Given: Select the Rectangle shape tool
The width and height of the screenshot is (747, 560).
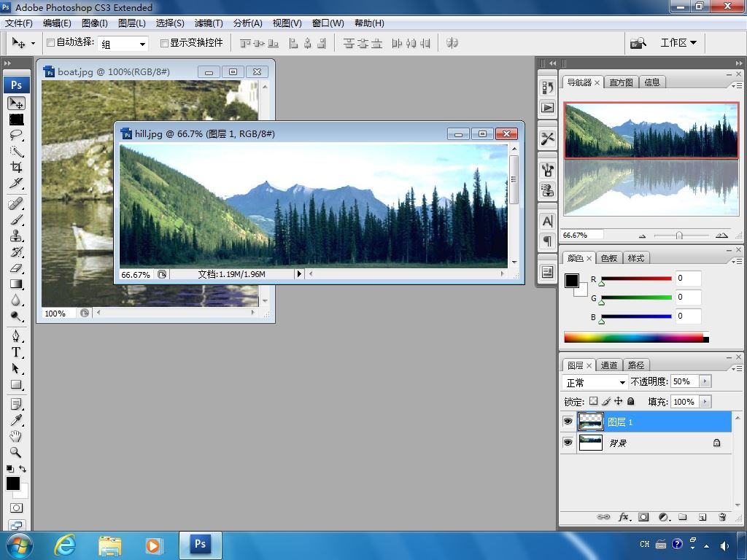Looking at the screenshot, I should 16,384.
